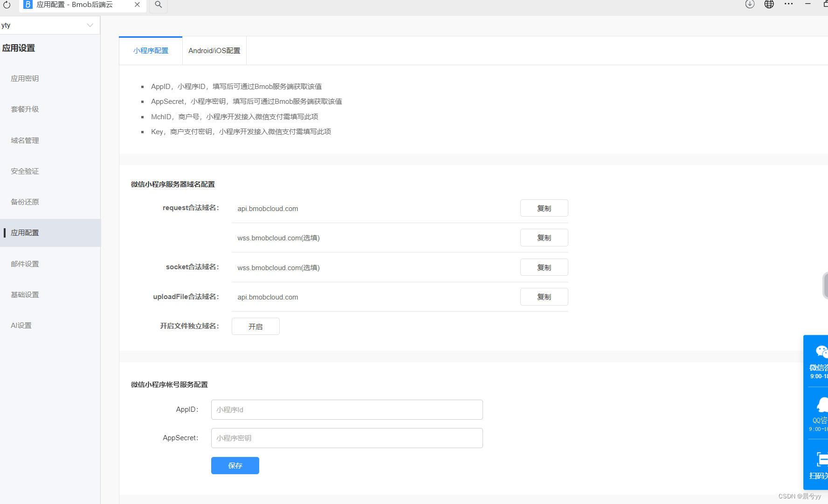Click the globe icon in browser toolbar
Image resolution: width=828 pixels, height=504 pixels.
[x=769, y=4]
